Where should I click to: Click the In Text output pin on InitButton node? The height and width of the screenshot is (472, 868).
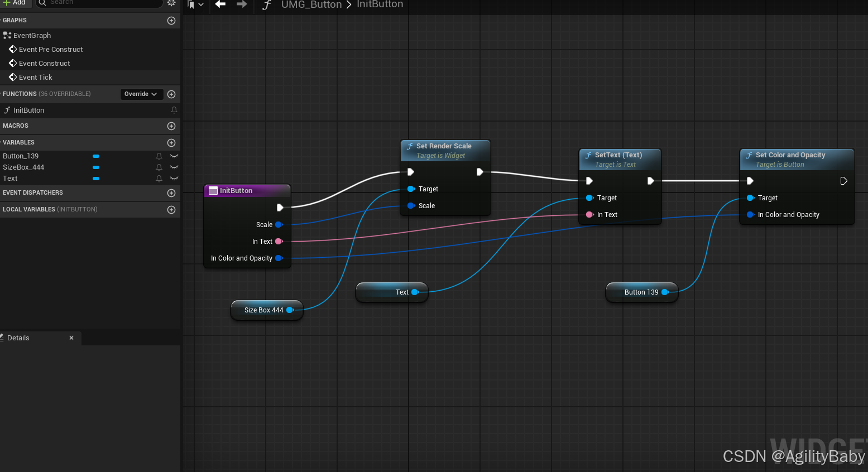click(279, 242)
